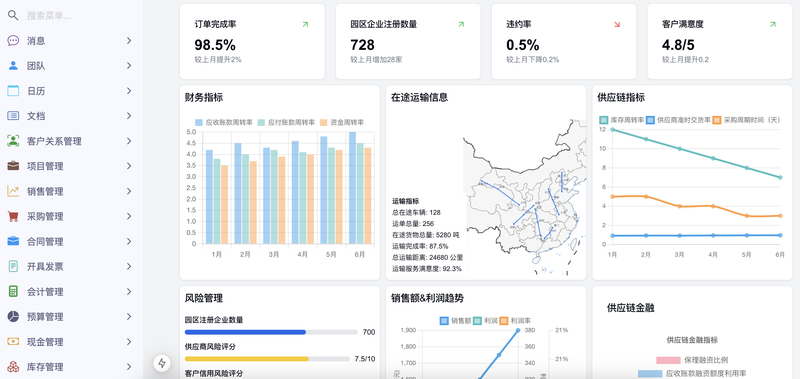Viewport: 800px width, 379px height.
Task: Click the 应收账款融资额度利用率 blue legend swatch
Action: (650, 374)
